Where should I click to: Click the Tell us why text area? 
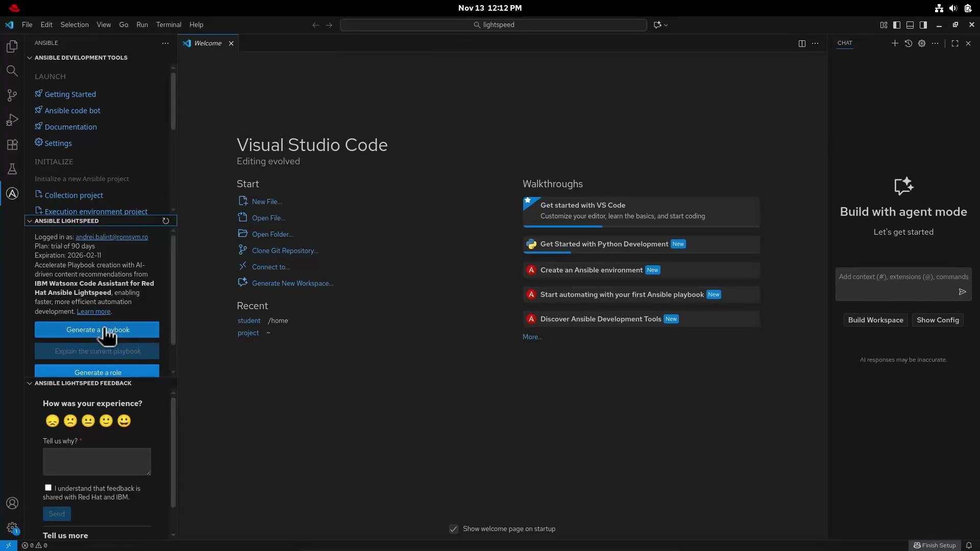click(97, 462)
